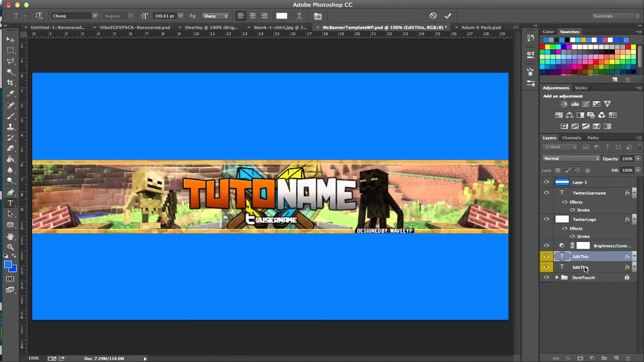Toggle lock all padlock icon
The width and height of the screenshot is (644, 362).
point(587,170)
